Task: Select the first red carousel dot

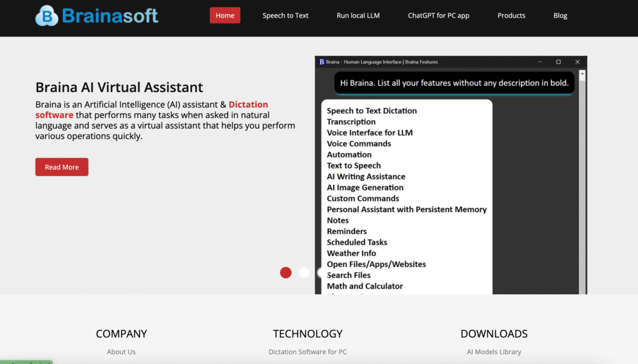Action: click(285, 273)
